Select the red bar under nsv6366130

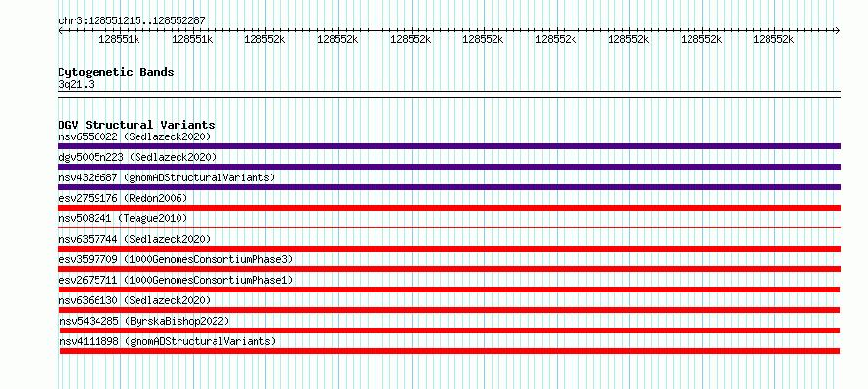(x=449, y=310)
